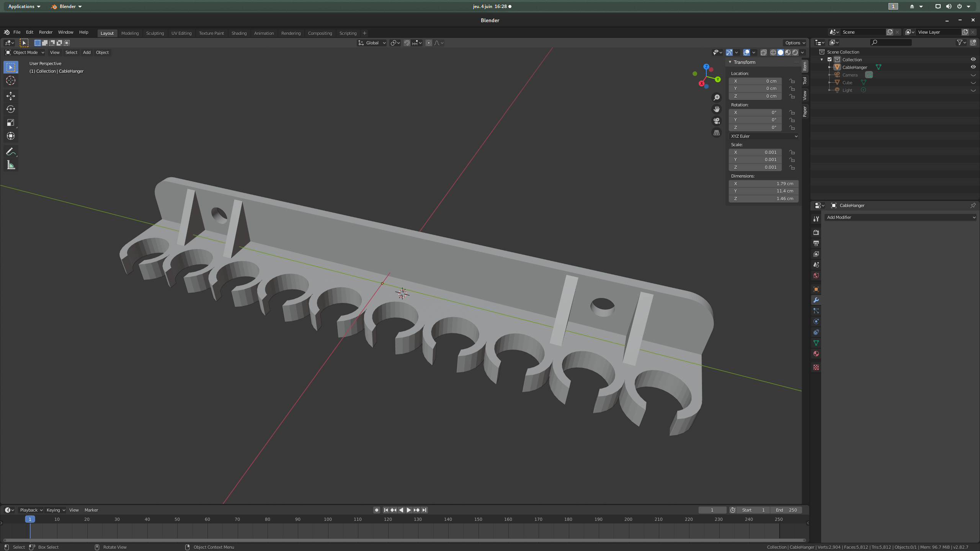Open the XYZ Euler rotation mode dropdown
The image size is (980, 551).
pos(764,136)
